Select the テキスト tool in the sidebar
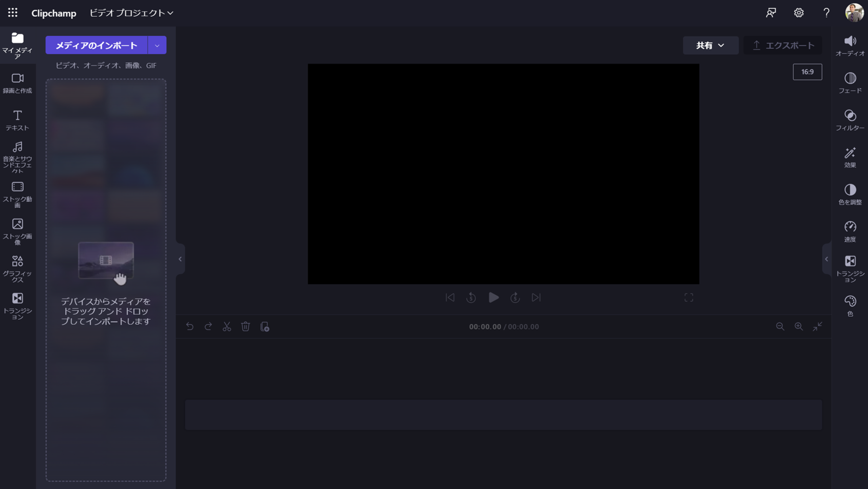868x489 pixels. pyautogui.click(x=18, y=119)
